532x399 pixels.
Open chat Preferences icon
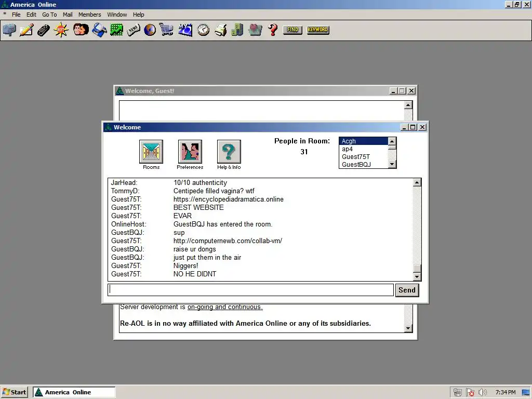point(190,151)
